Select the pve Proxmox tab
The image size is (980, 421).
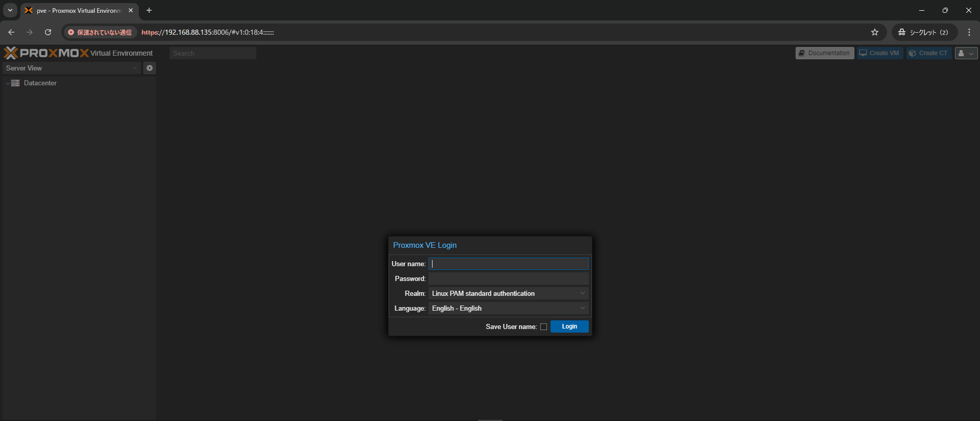(79, 11)
